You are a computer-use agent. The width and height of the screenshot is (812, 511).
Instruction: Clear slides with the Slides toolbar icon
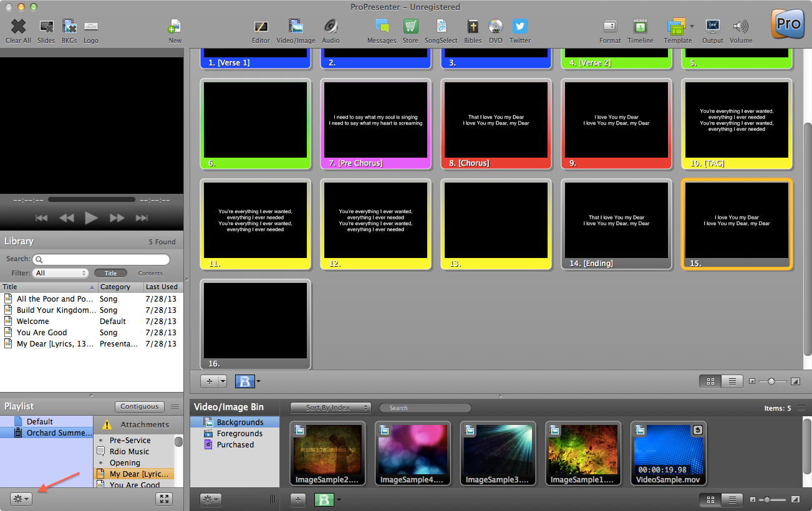[46, 26]
